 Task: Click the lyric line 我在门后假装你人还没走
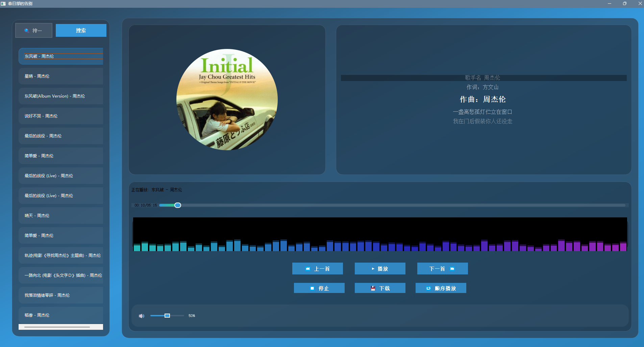coord(482,121)
